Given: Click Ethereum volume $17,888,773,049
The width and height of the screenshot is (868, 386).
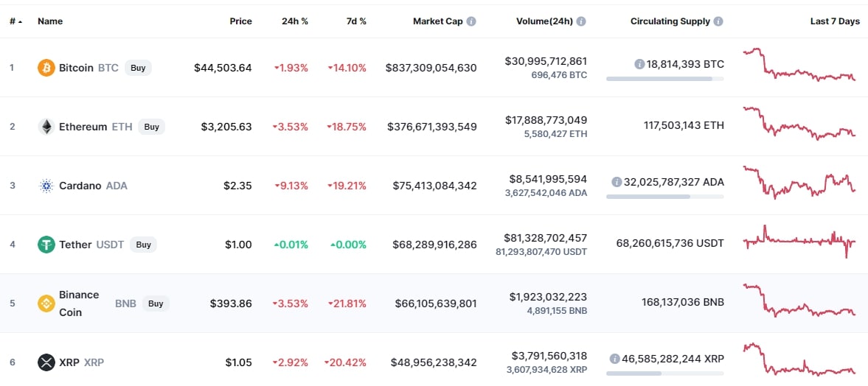Looking at the screenshot, I should [546, 120].
